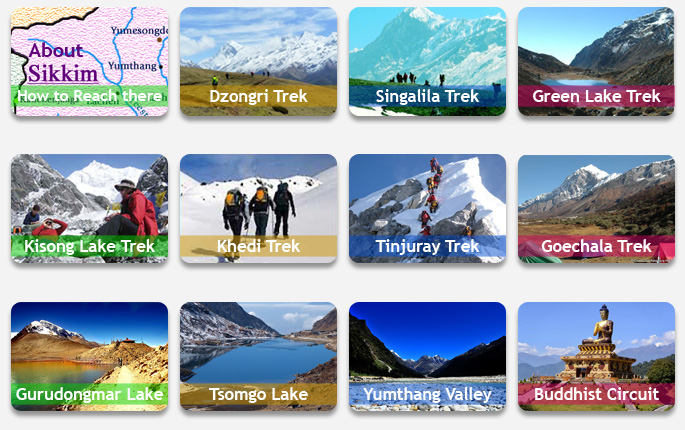Click the Green Lake Trek caption
This screenshot has width=685, height=430.
click(596, 96)
